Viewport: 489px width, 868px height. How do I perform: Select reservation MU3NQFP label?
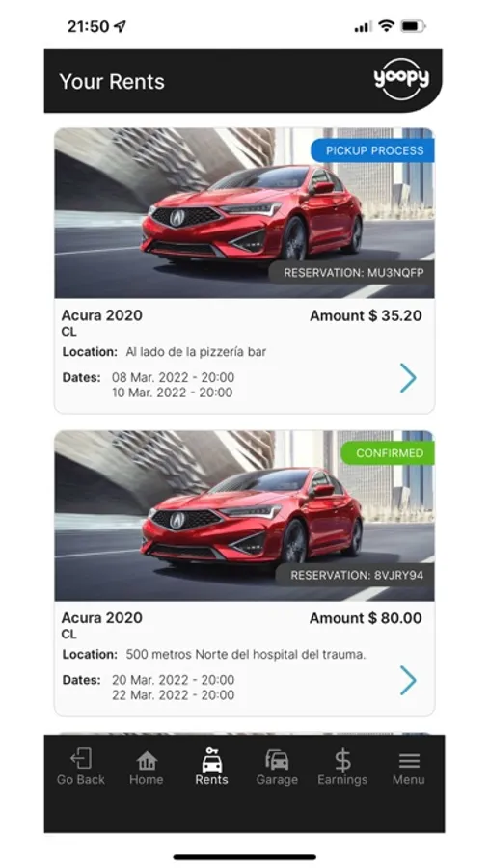(352, 272)
